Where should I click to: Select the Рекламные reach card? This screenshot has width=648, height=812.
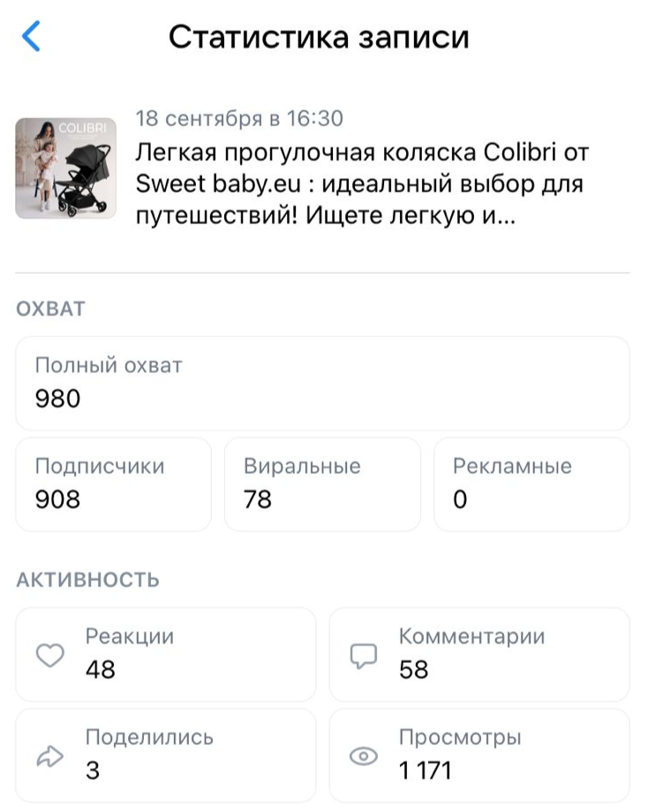[531, 484]
